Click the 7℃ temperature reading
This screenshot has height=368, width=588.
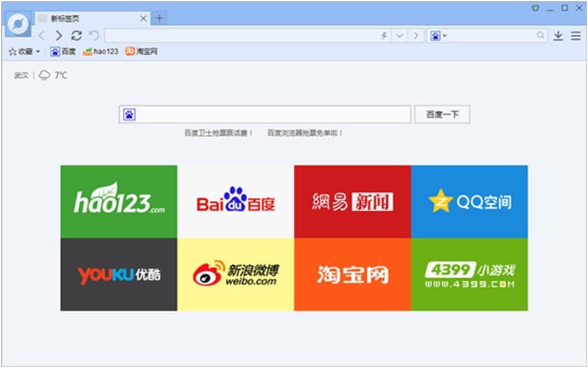point(61,75)
